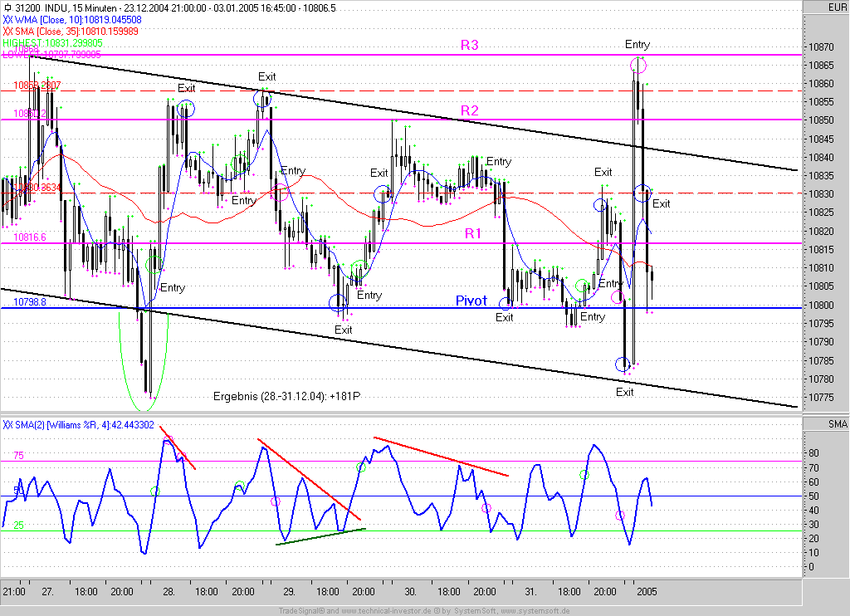850x616 pixels.
Task: Click the magenta 75 level label in oscillator
Action: coord(18,456)
